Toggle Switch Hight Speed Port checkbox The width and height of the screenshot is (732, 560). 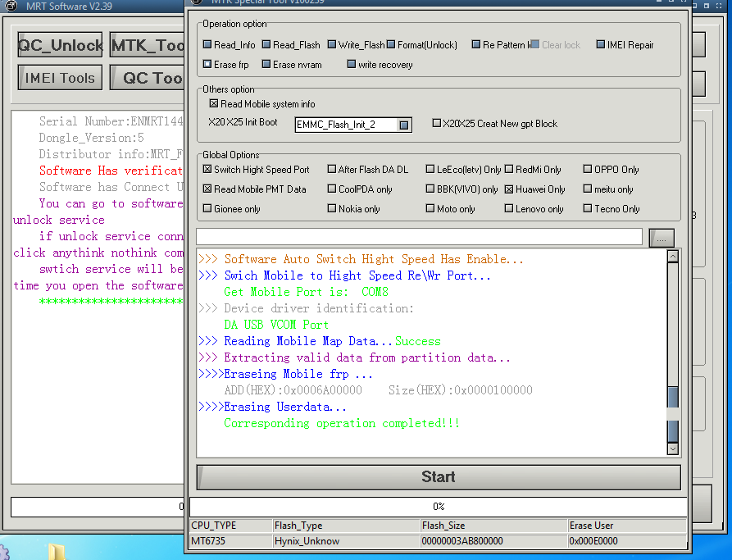point(207,169)
